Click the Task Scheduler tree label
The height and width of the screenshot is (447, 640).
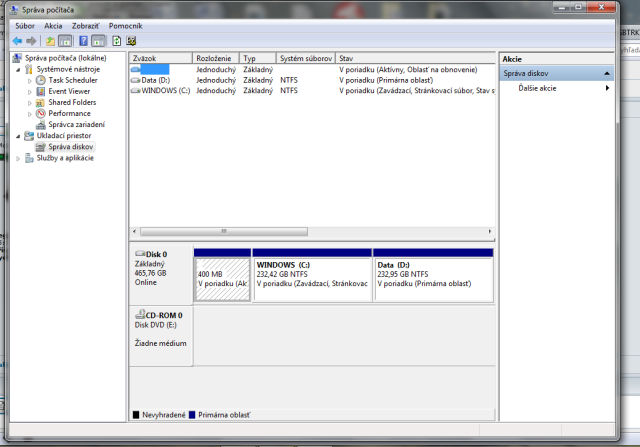(x=73, y=80)
